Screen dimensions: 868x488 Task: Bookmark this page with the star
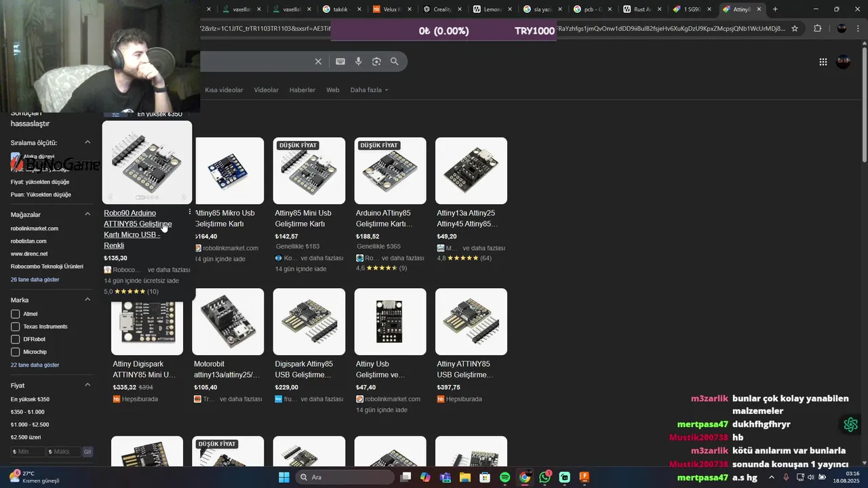[x=795, y=28]
